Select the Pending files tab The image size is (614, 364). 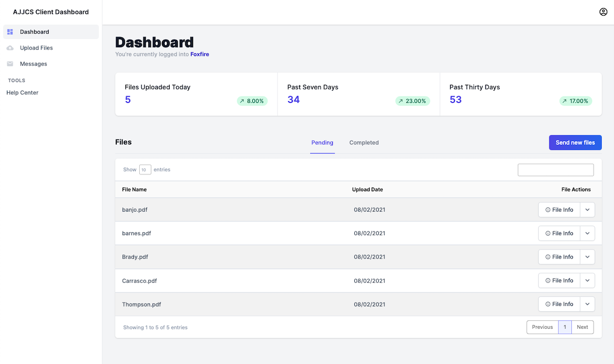point(322,142)
